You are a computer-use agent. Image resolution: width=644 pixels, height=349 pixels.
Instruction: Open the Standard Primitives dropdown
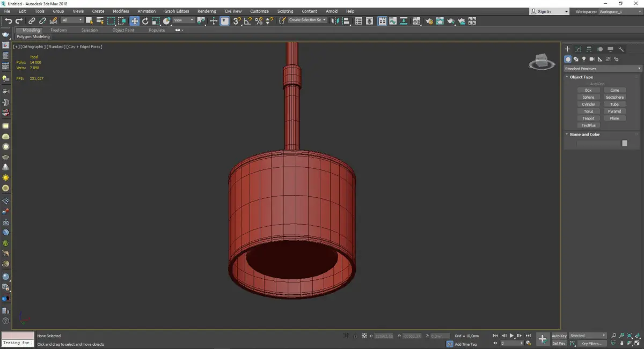click(602, 69)
